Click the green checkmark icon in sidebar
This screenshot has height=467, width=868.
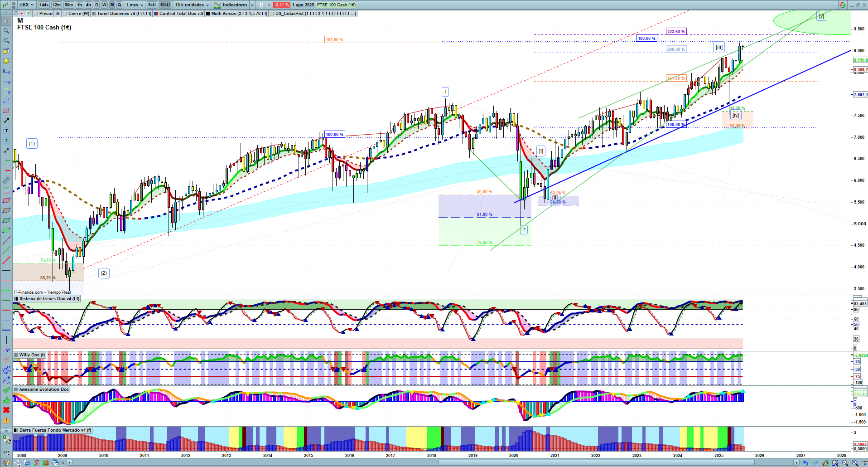[x=6, y=390]
